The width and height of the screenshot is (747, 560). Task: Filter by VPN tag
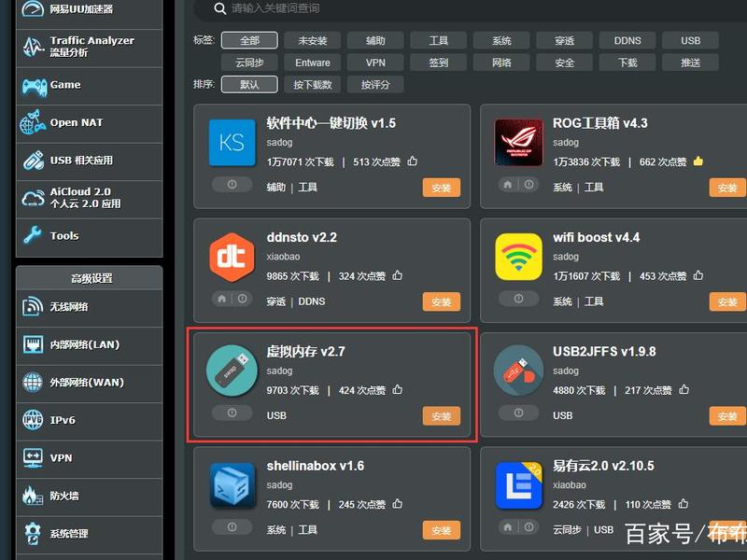pyautogui.click(x=375, y=63)
